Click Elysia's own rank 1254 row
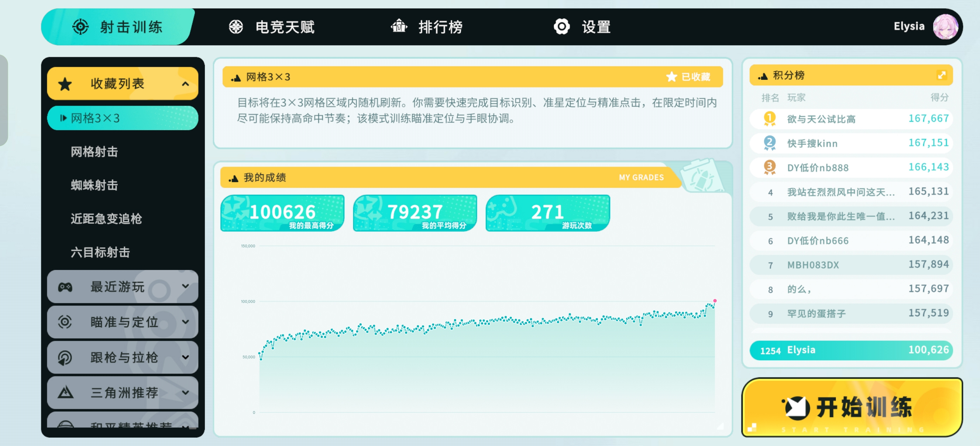This screenshot has width=980, height=446. tap(851, 350)
